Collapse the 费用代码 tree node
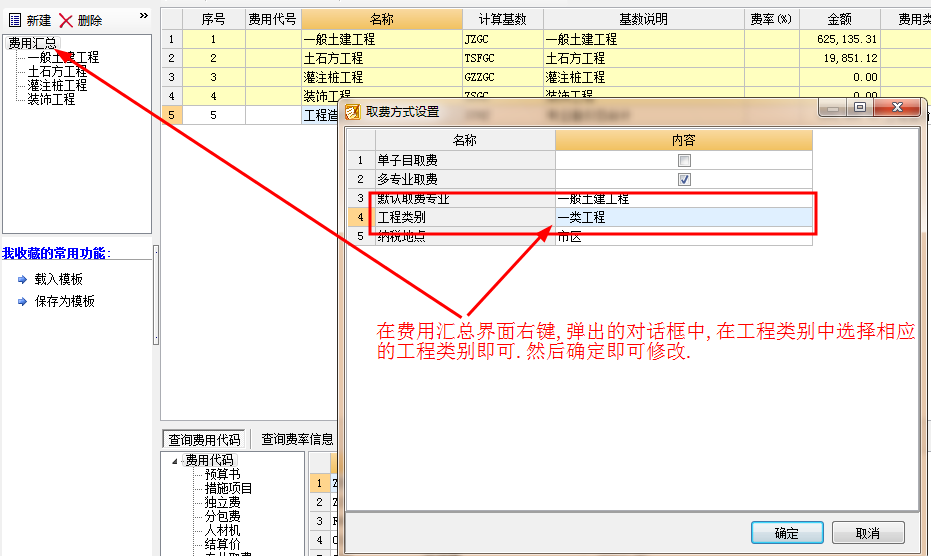Screen dimensions: 931x556 [175, 461]
